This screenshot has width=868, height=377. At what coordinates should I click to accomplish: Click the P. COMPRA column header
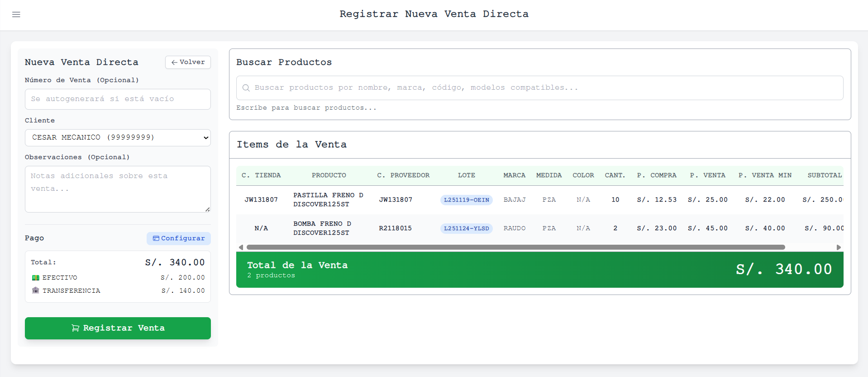[x=657, y=175]
